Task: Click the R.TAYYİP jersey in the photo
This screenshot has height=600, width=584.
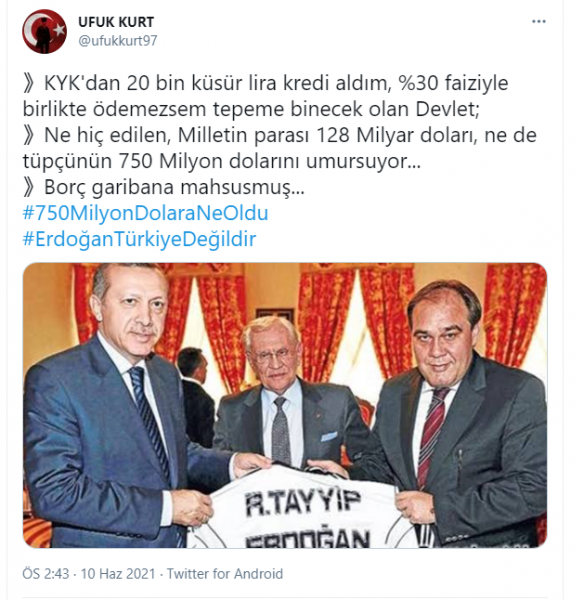Action: [302, 509]
